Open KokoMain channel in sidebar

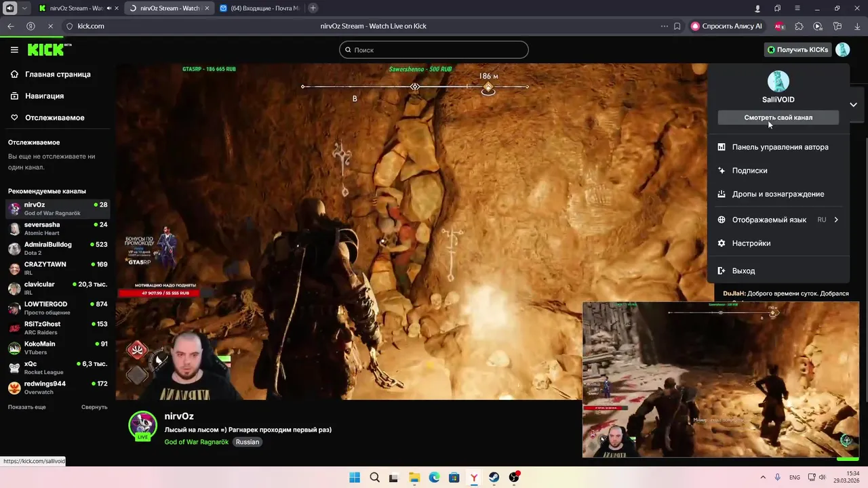point(58,348)
